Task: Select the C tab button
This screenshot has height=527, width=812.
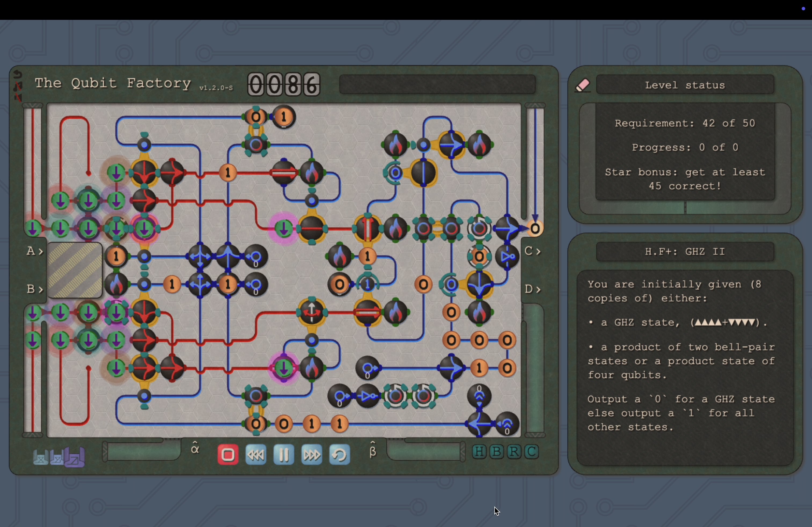Action: point(532,452)
